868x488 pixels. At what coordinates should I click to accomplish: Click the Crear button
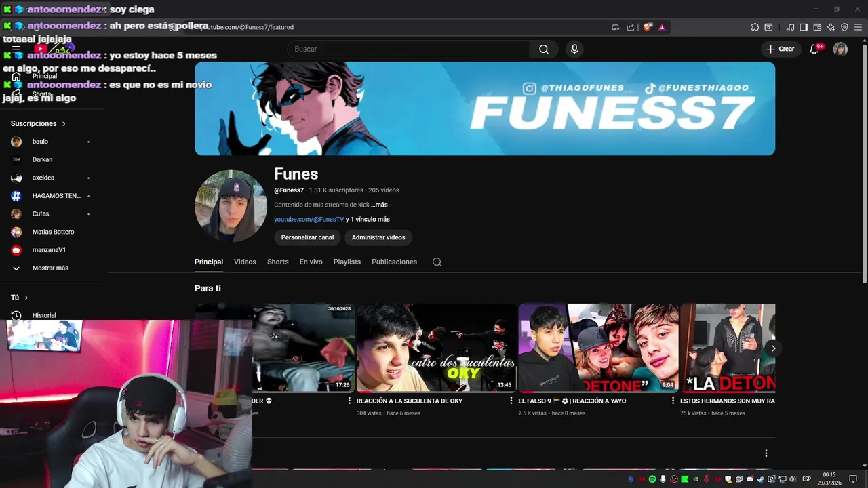pyautogui.click(x=781, y=49)
